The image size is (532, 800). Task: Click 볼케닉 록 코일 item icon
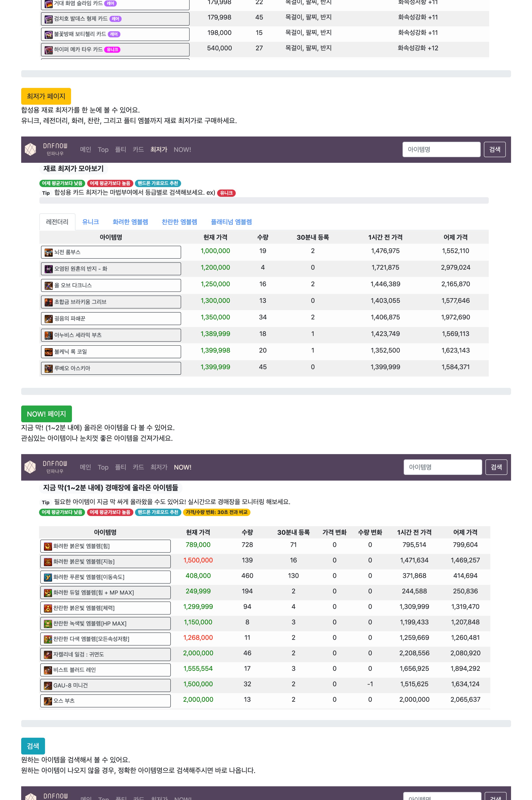49,352
